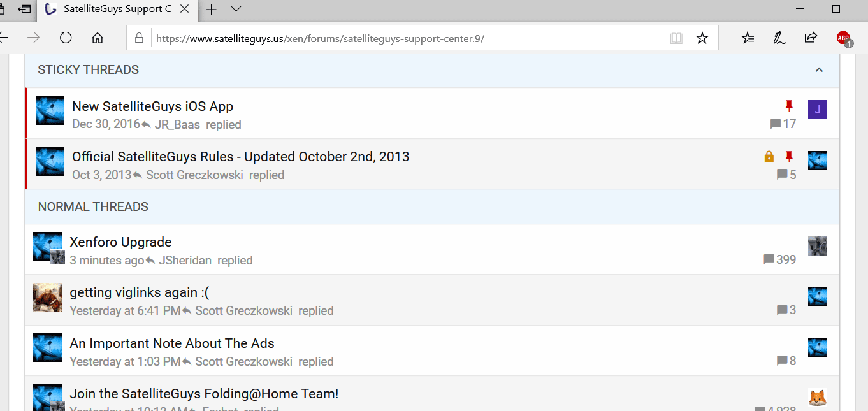Screen dimensions: 868x411
Task: Click last-poster avatar in viglinks row
Action: coord(818,296)
